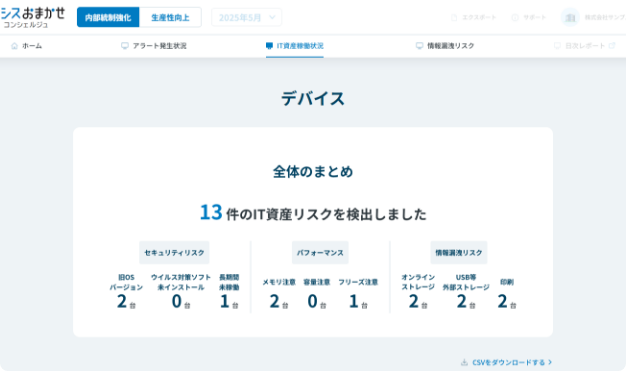Click the シスおまかせ コンシェルジュ logo
The image size is (626, 371).
pos(32,18)
